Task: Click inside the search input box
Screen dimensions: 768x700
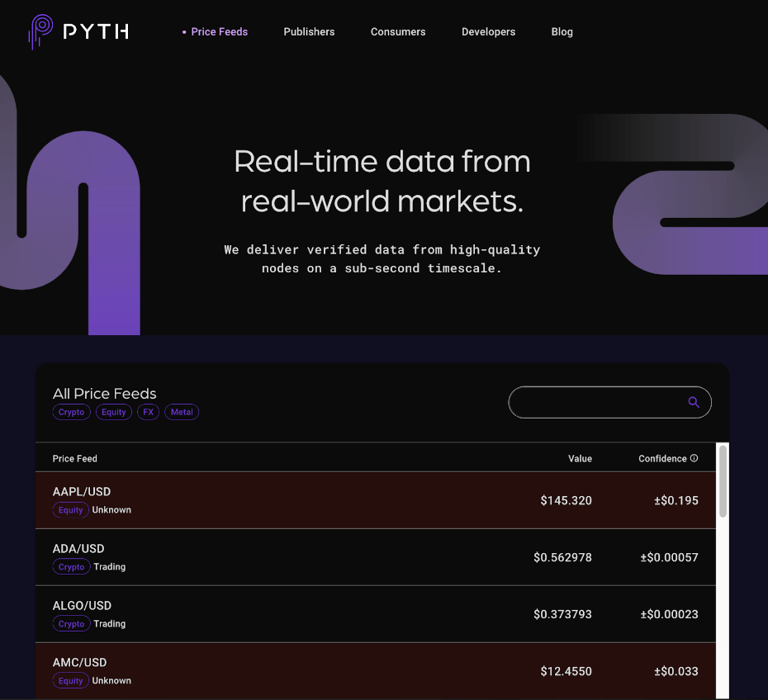Action: click(x=595, y=402)
